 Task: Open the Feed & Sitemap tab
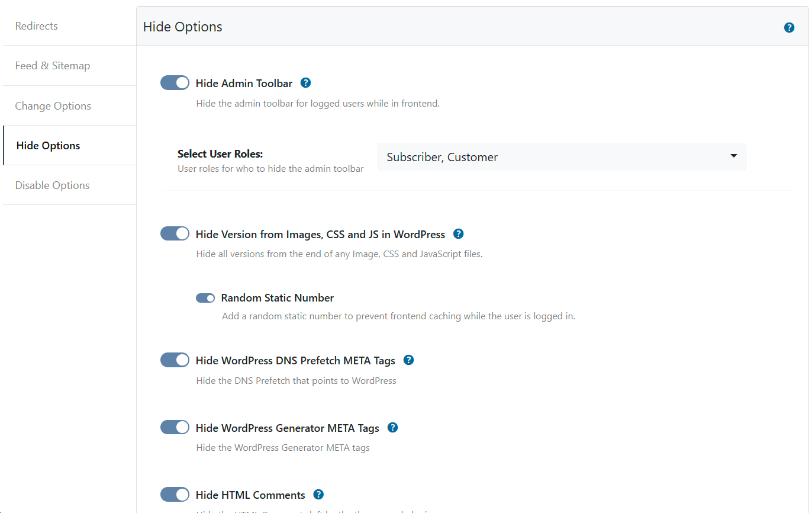point(69,66)
